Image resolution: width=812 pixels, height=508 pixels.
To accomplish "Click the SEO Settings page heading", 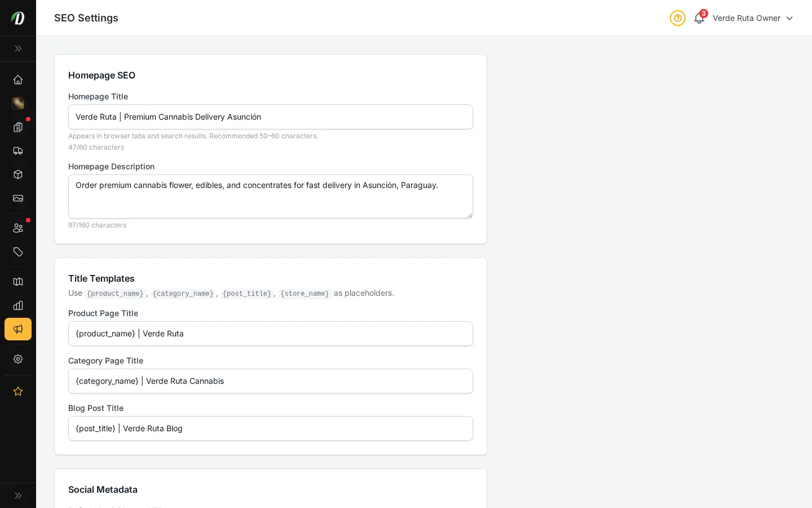I will tap(86, 18).
